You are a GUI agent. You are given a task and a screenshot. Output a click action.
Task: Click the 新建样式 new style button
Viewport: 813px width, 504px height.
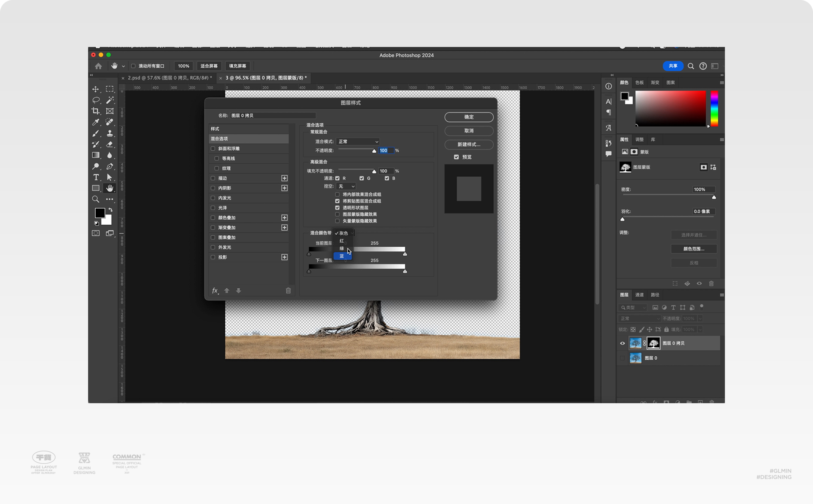tap(469, 145)
